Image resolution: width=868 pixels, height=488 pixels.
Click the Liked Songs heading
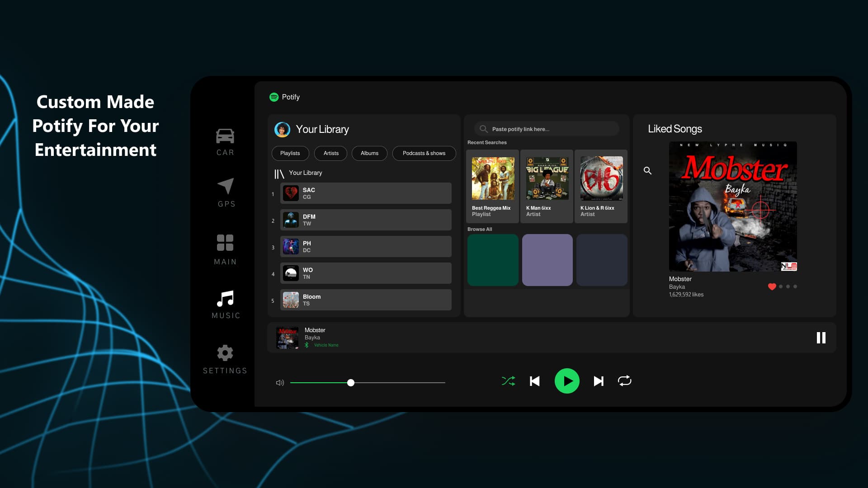pos(675,129)
